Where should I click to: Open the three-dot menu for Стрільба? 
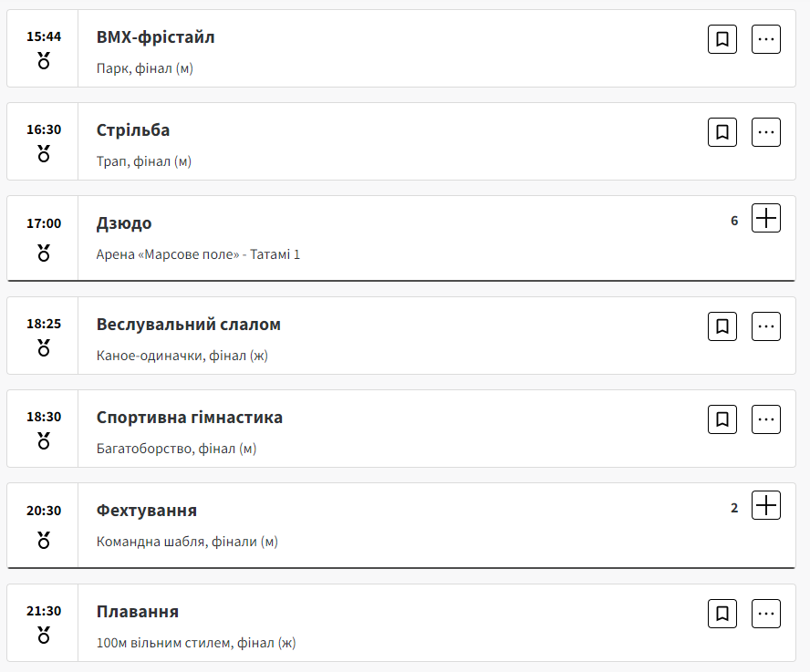(x=766, y=132)
